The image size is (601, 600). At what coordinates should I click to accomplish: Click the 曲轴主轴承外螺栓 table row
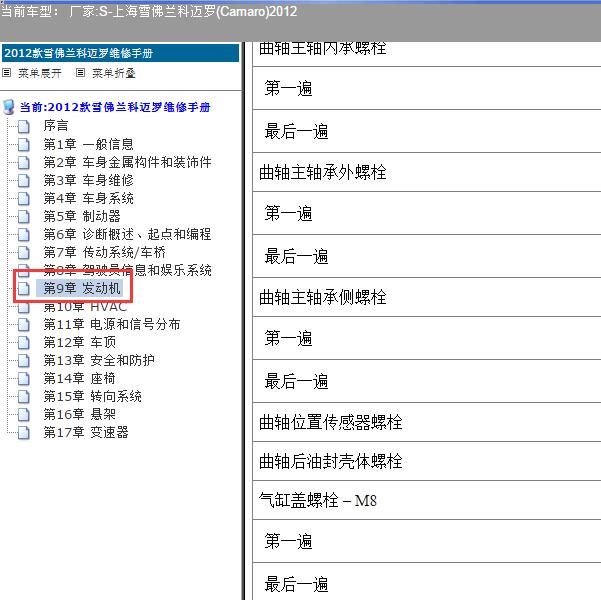pos(427,172)
